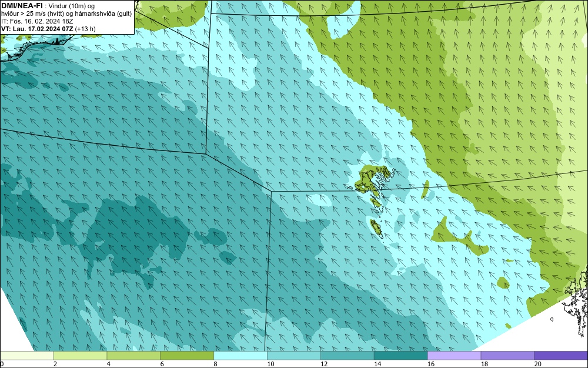Click the legend label '0'
The height and width of the screenshot is (368, 588).
[x=2, y=364]
